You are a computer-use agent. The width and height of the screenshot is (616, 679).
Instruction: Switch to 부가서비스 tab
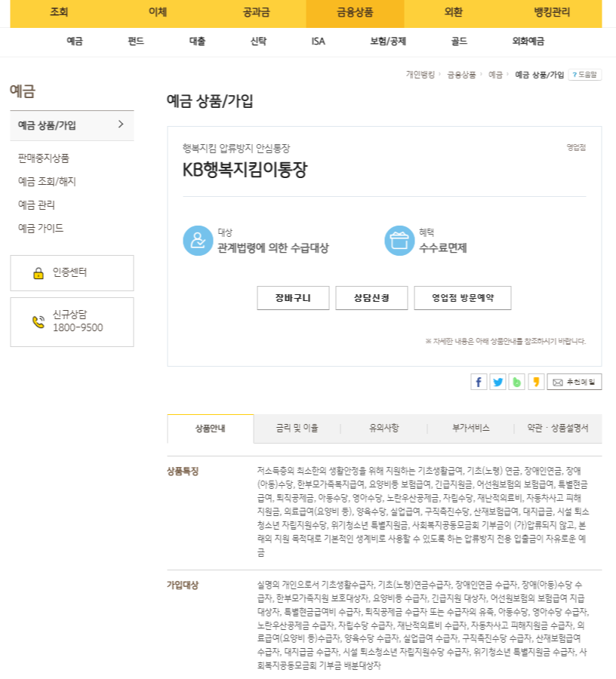pyautogui.click(x=471, y=429)
